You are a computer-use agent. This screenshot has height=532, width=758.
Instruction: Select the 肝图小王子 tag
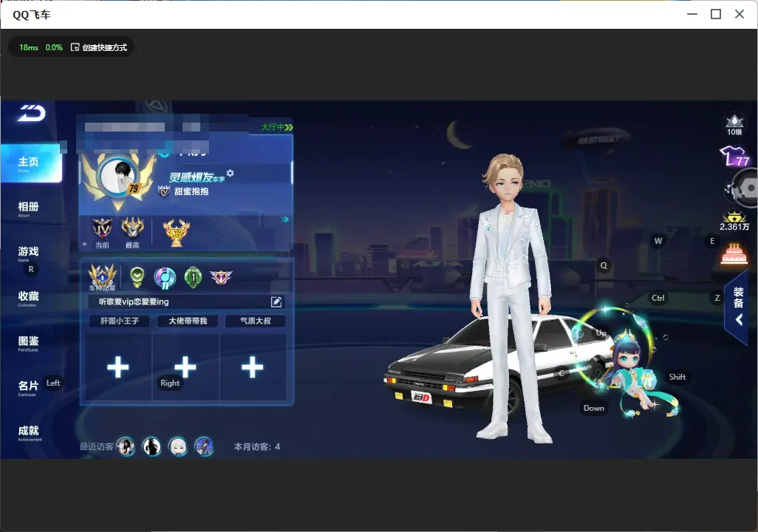pos(120,321)
